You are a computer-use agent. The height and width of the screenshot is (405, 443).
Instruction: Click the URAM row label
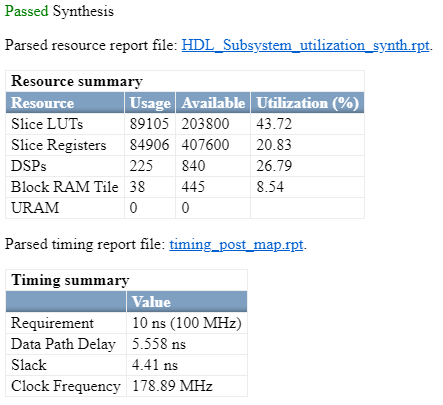point(35,208)
